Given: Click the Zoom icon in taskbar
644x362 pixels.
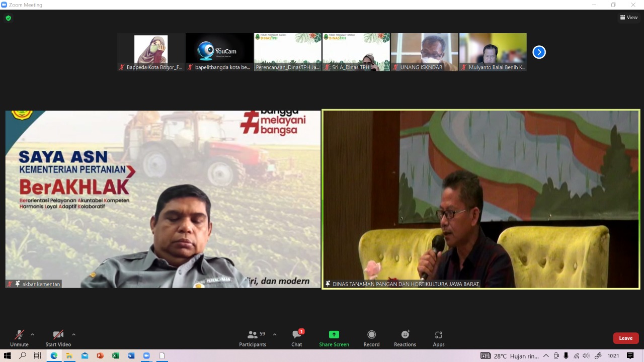Looking at the screenshot, I should [x=146, y=355].
